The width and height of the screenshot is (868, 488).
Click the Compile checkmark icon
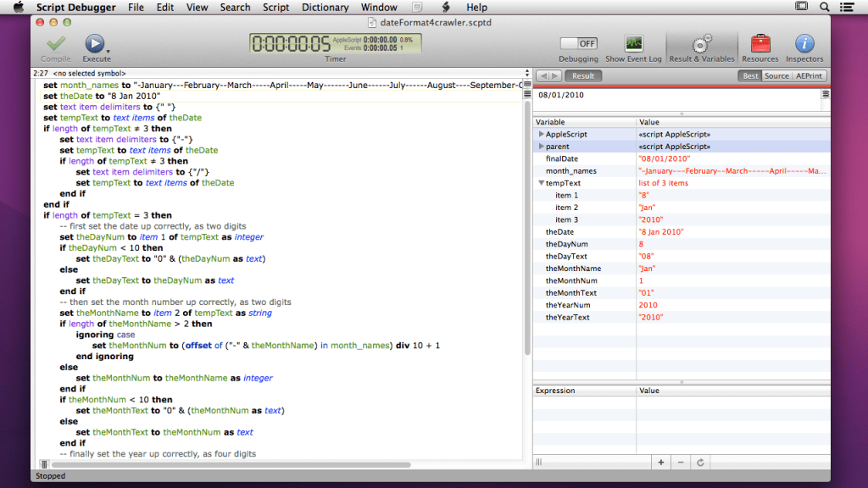56,44
